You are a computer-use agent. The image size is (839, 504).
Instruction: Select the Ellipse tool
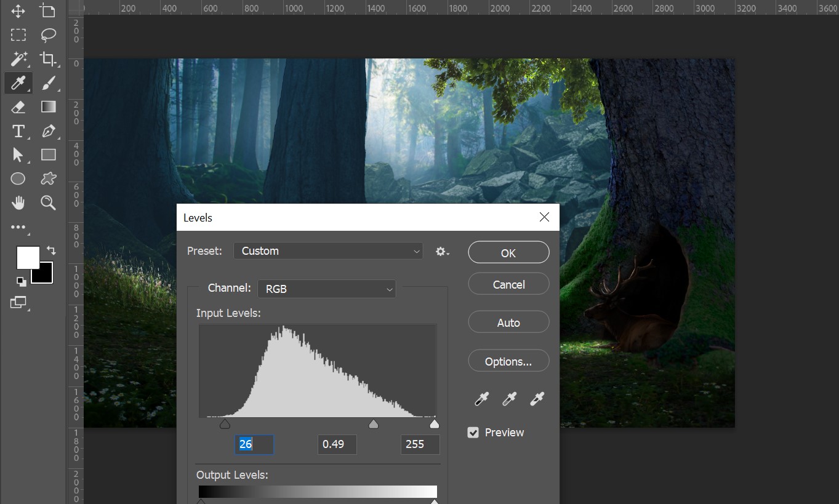tap(18, 178)
